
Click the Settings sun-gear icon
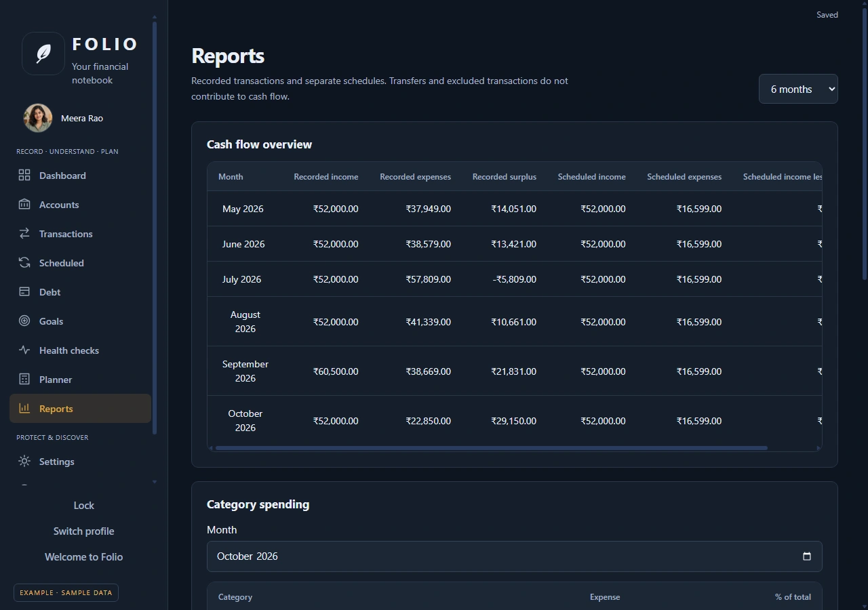coord(24,462)
